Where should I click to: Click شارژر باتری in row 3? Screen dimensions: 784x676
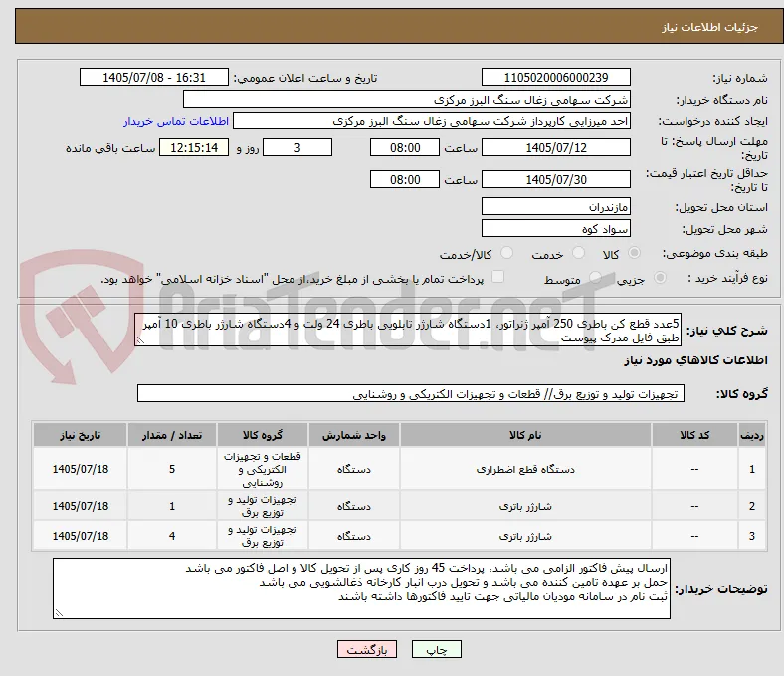point(525,536)
